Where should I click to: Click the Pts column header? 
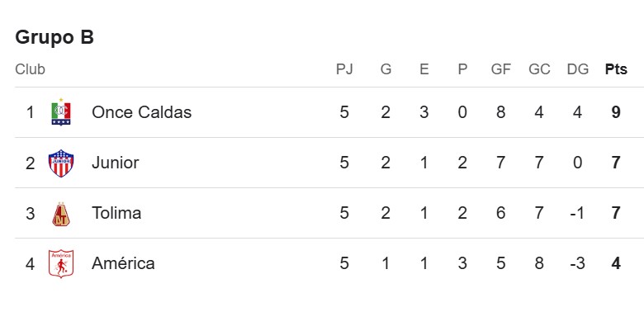point(616,69)
